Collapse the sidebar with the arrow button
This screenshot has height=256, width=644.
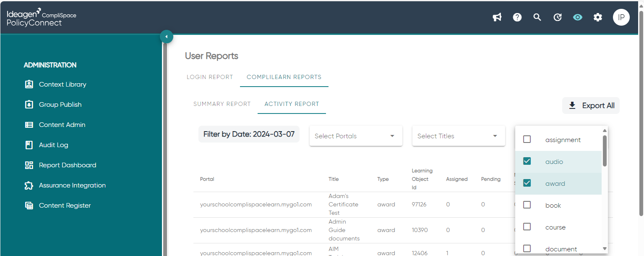tap(167, 37)
